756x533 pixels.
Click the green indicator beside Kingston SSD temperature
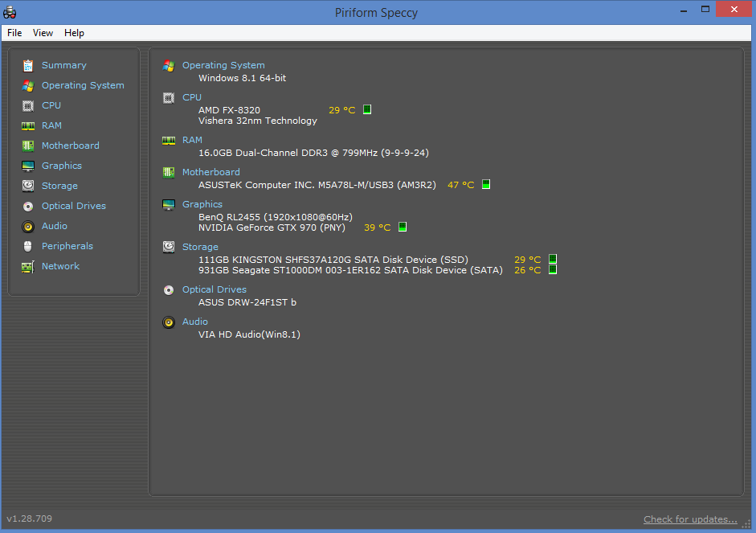coord(553,259)
